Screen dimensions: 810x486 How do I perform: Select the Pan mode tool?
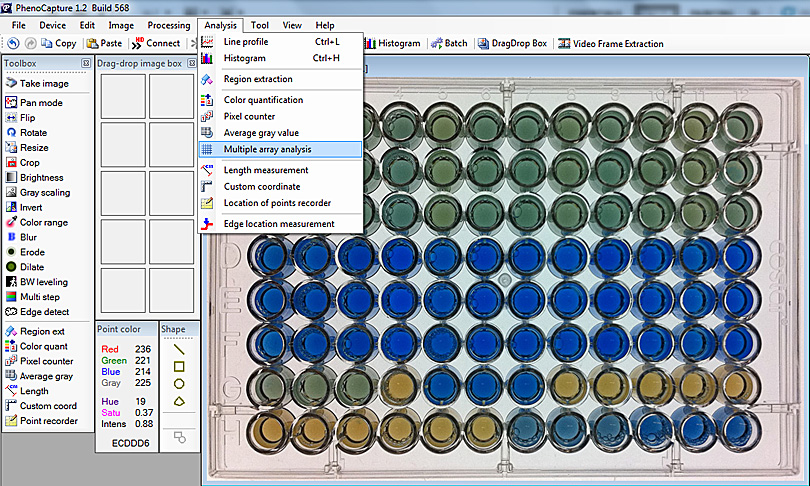[x=40, y=103]
